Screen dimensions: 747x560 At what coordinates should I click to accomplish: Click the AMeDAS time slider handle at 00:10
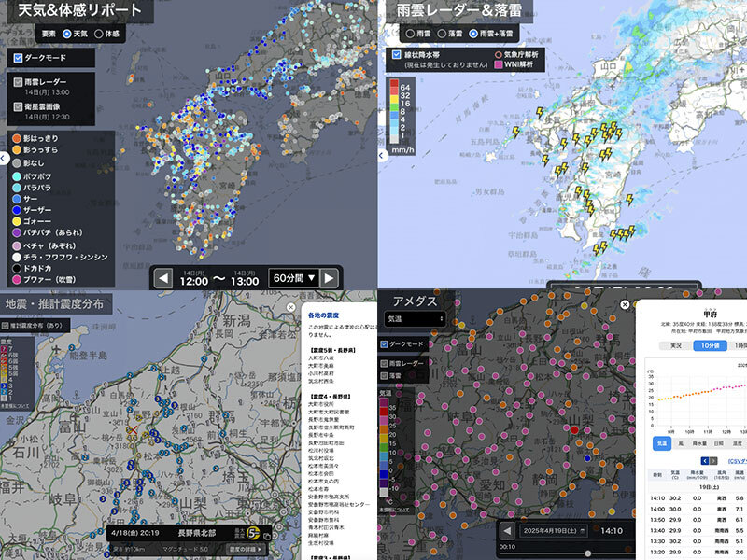pyautogui.click(x=588, y=552)
